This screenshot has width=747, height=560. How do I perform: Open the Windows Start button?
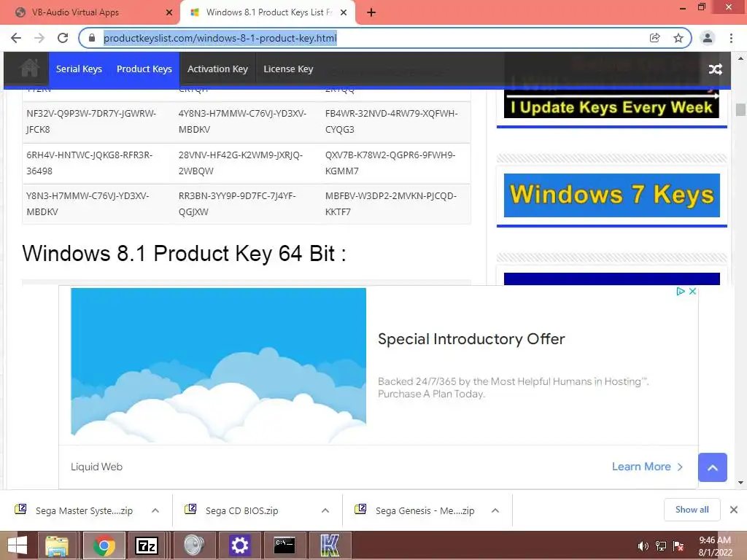(18, 545)
